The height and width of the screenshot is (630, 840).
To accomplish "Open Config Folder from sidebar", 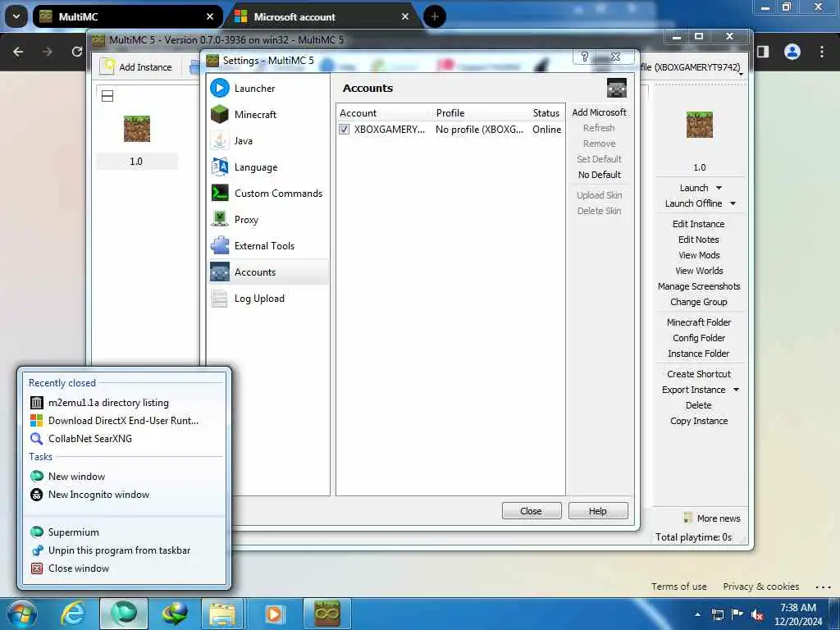I will pyautogui.click(x=699, y=337).
